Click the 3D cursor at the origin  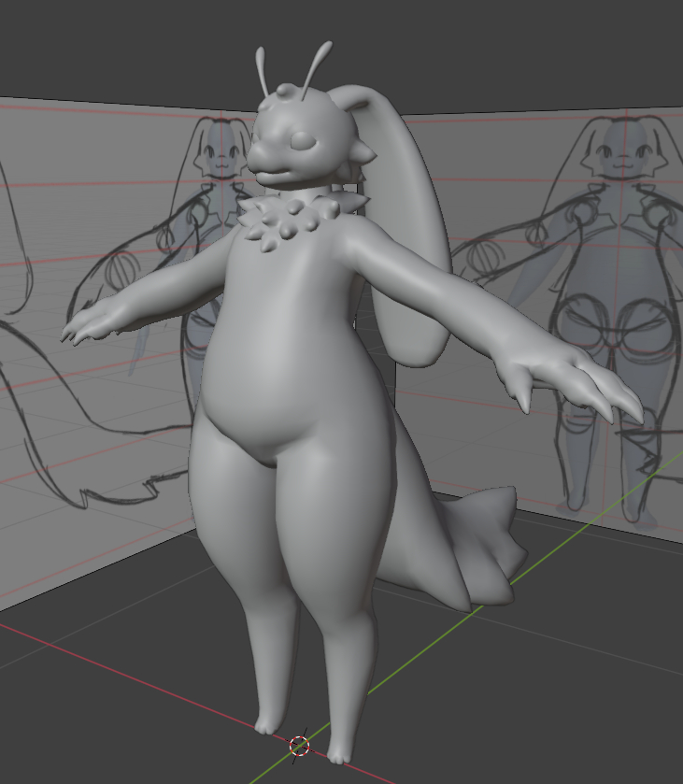(299, 745)
